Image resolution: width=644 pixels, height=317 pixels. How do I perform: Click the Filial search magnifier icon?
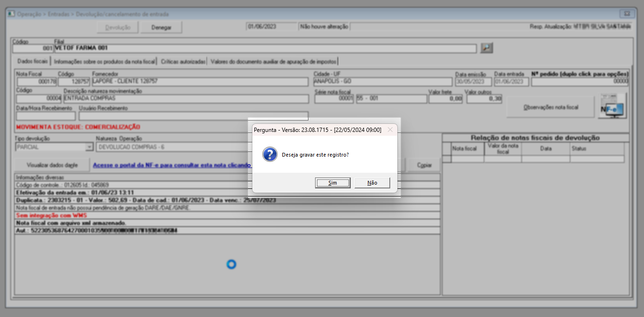click(x=487, y=48)
